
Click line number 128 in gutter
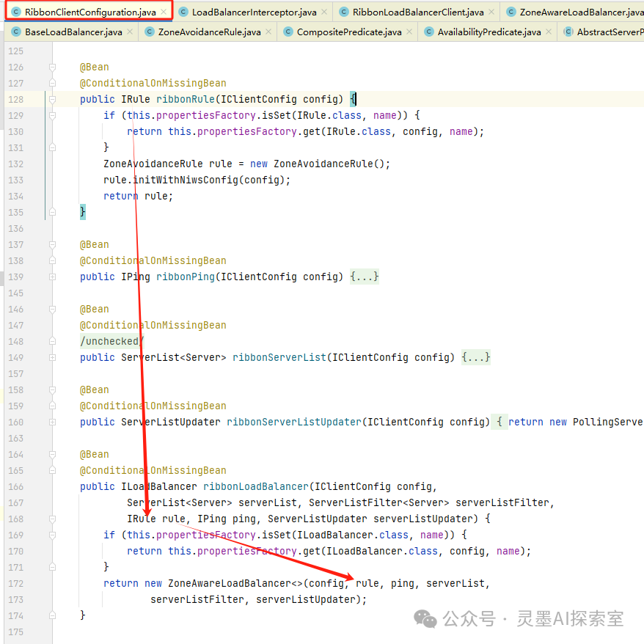pyautogui.click(x=15, y=100)
